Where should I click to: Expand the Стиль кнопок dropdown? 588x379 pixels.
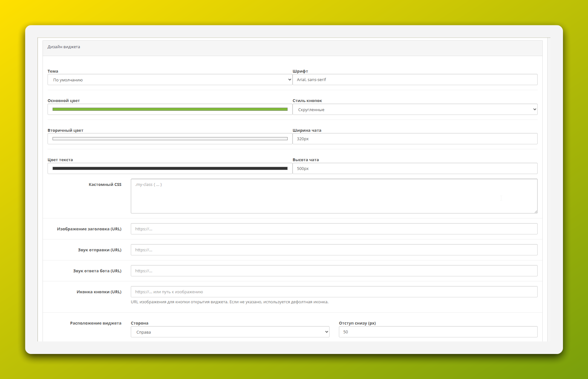[415, 110]
